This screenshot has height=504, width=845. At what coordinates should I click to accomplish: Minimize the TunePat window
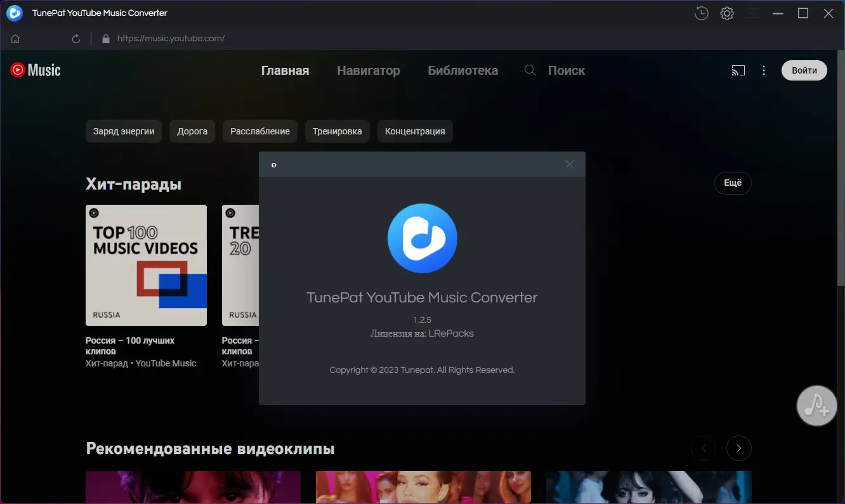(x=778, y=13)
